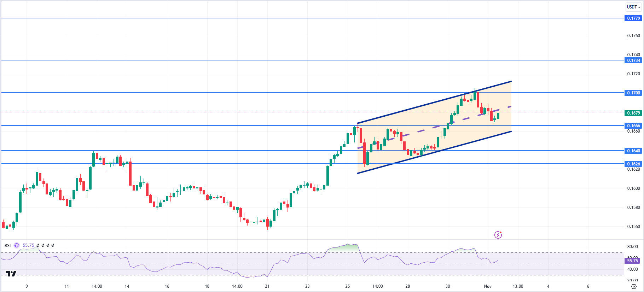This screenshot has height=292, width=644.
Task: Click the 9 date label on time axis
Action: (27, 286)
